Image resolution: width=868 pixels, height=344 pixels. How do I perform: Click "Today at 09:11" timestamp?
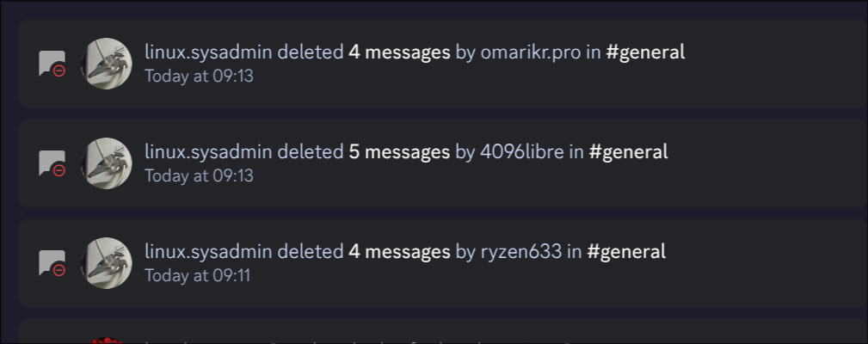[197, 275]
